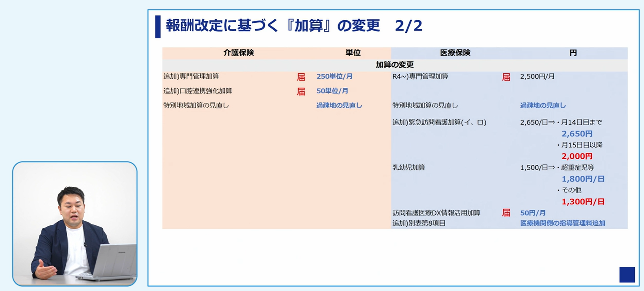Click the 介護保険 column header
This screenshot has height=291, width=644.
point(238,53)
